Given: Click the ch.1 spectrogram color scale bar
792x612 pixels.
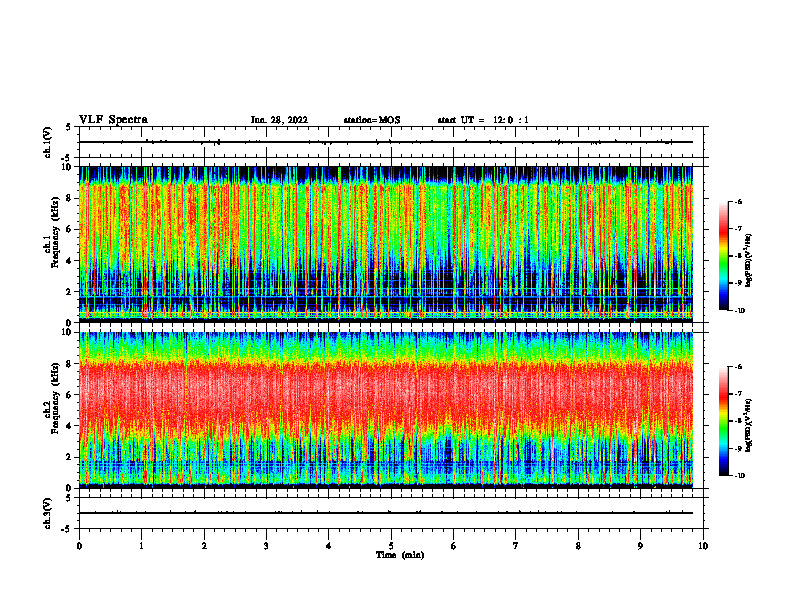Looking at the screenshot, I should click(723, 256).
